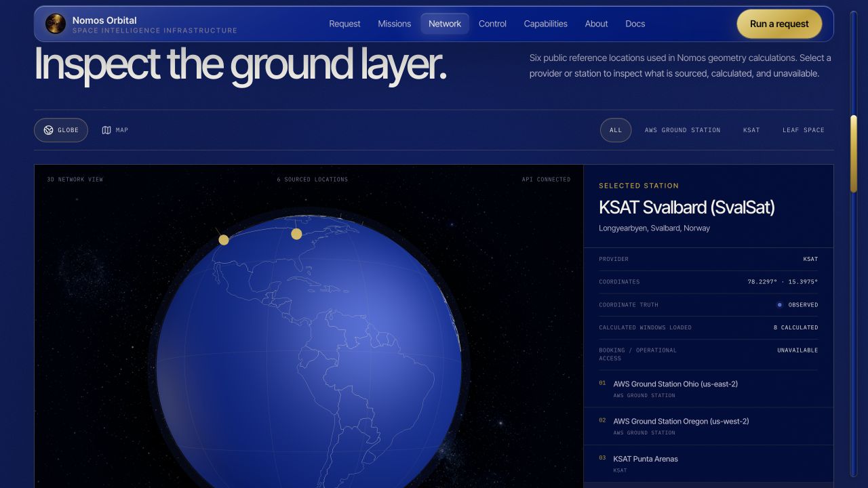This screenshot has height=488, width=868.
Task: Select AWS Ground Station Oregon (us-west-2) row
Action: tap(709, 426)
